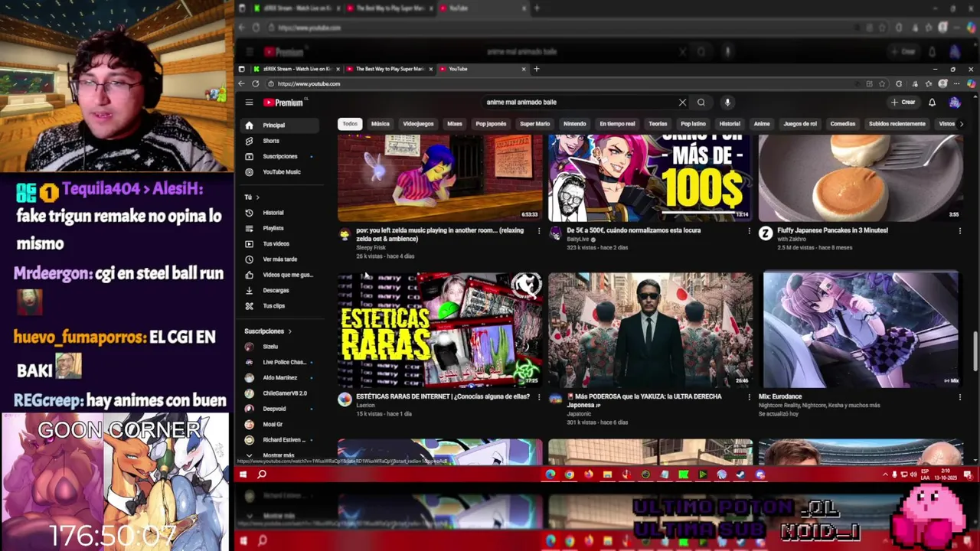Viewport: 980px width, 551px height.
Task: Open Steam from the taskbar
Action: point(740,474)
